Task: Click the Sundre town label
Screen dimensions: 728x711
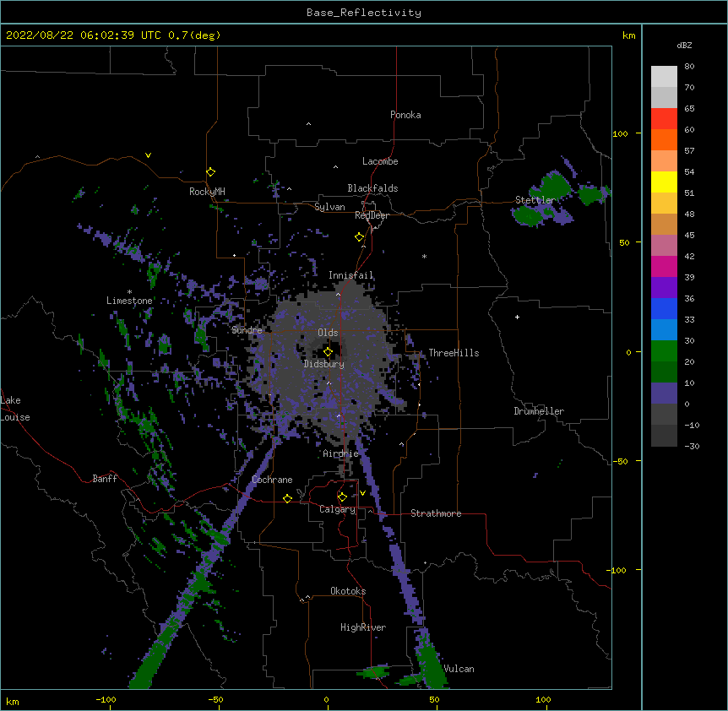Action: point(247,330)
